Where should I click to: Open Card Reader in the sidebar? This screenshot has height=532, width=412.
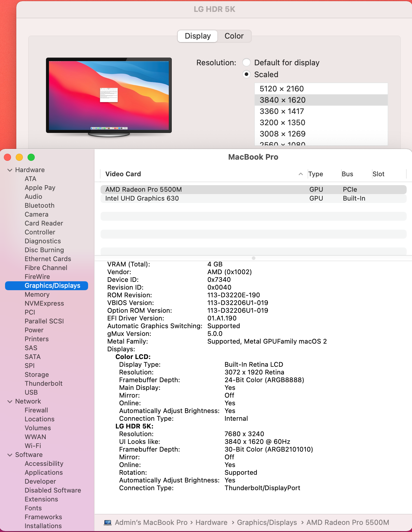pos(44,223)
